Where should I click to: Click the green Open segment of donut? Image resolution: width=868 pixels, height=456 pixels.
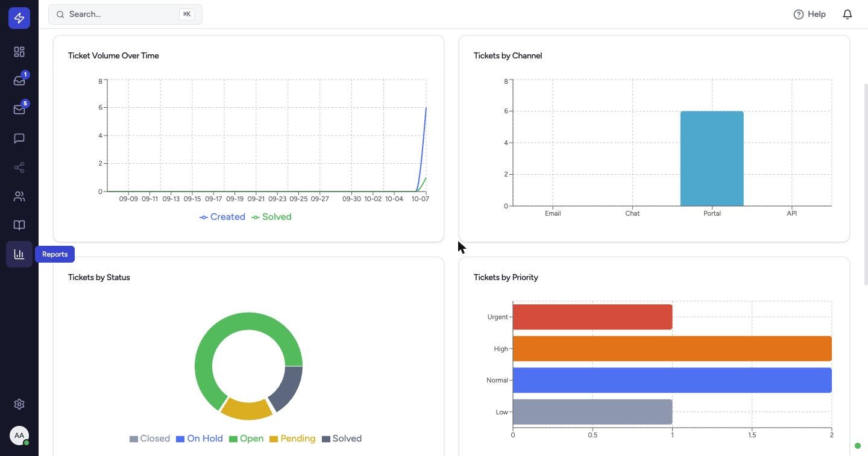coord(229,325)
